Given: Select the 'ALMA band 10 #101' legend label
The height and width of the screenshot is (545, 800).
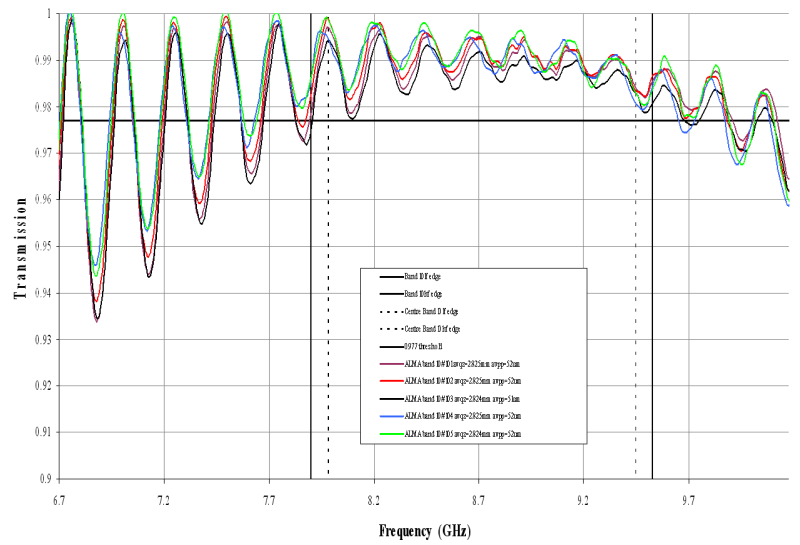Looking at the screenshot, I should (x=463, y=364).
